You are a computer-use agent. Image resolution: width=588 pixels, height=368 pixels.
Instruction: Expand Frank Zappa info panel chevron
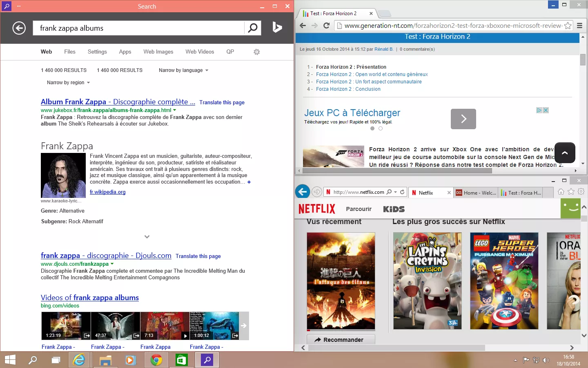point(147,236)
